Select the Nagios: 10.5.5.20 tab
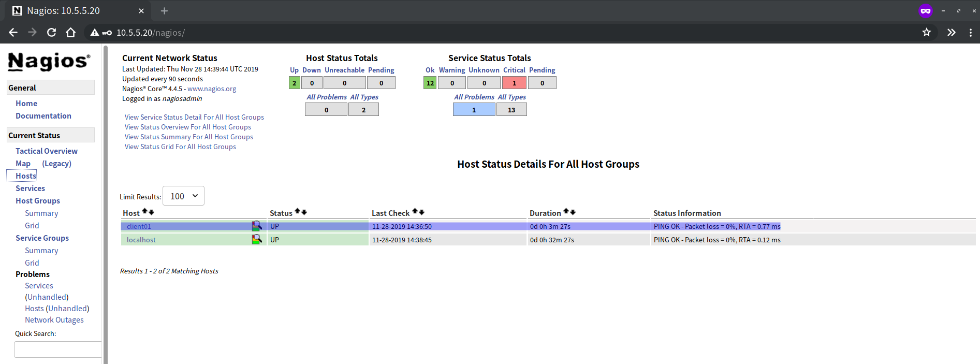This screenshot has width=980, height=364. point(78,11)
